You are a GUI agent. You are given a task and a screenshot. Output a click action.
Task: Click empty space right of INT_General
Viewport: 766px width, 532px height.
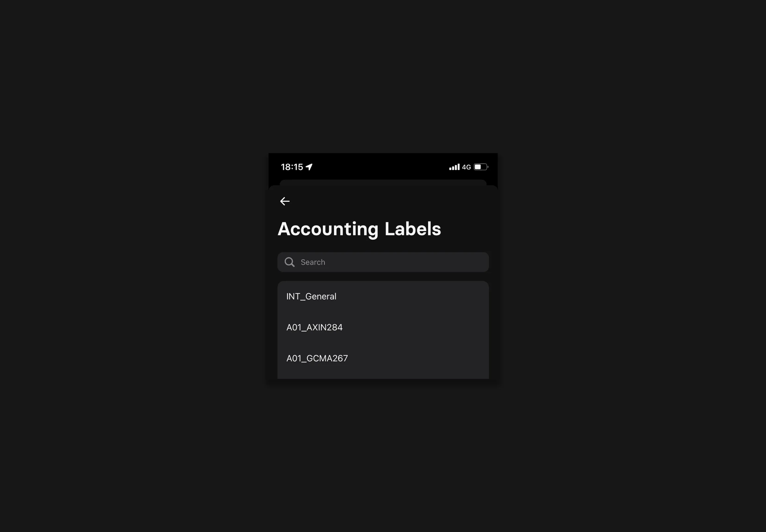[x=412, y=296]
